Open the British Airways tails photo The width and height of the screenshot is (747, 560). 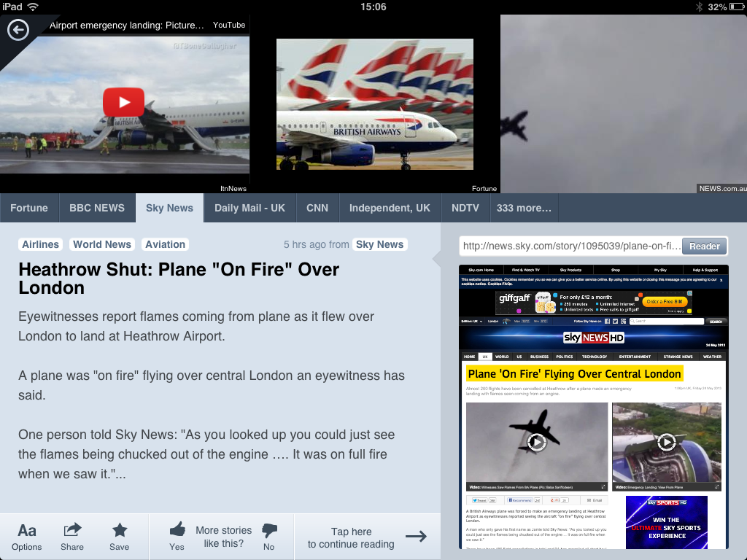click(x=375, y=104)
